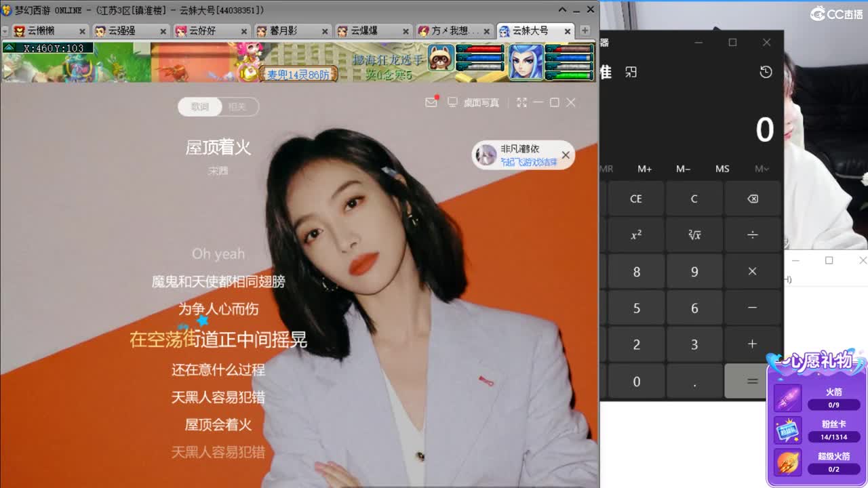Click calculator minus key
Viewport: 868px width, 488px height.
(x=752, y=308)
